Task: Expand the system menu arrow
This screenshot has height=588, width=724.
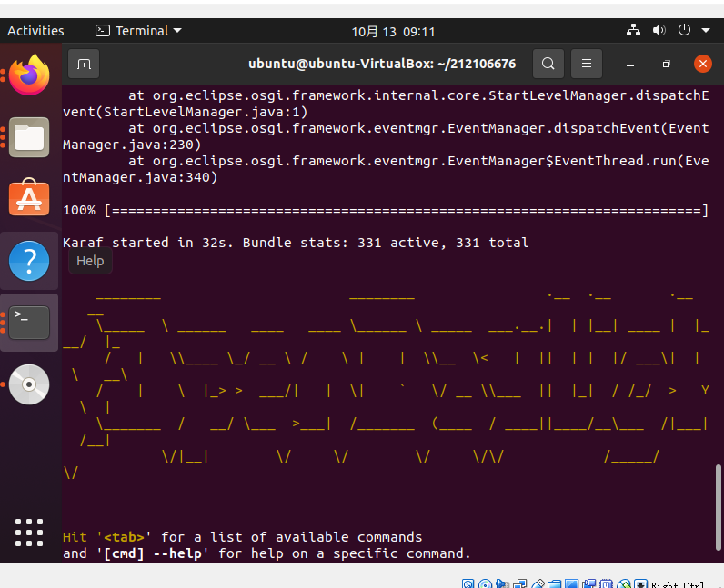Action: click(706, 31)
